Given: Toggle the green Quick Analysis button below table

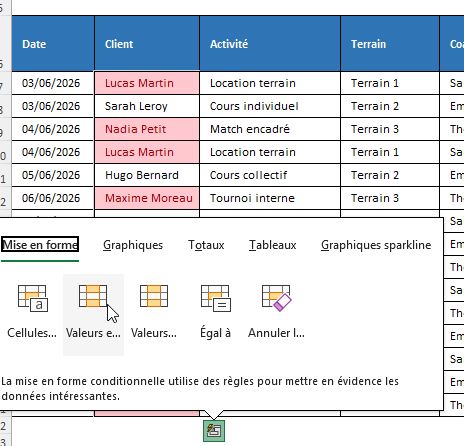Looking at the screenshot, I should pyautogui.click(x=214, y=431).
